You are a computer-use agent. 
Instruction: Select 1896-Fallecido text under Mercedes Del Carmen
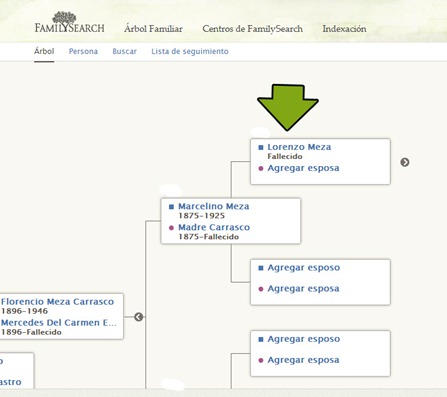pyautogui.click(x=31, y=332)
